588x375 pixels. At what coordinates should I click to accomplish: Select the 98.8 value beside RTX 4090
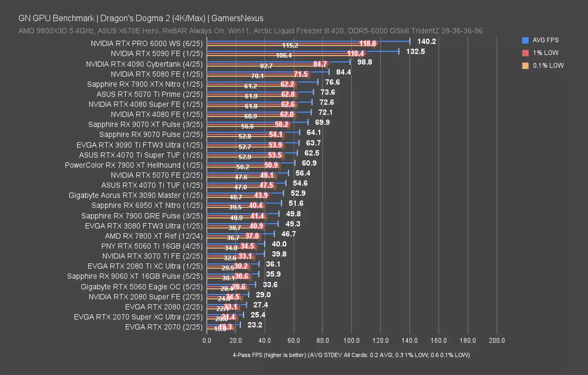pyautogui.click(x=365, y=62)
